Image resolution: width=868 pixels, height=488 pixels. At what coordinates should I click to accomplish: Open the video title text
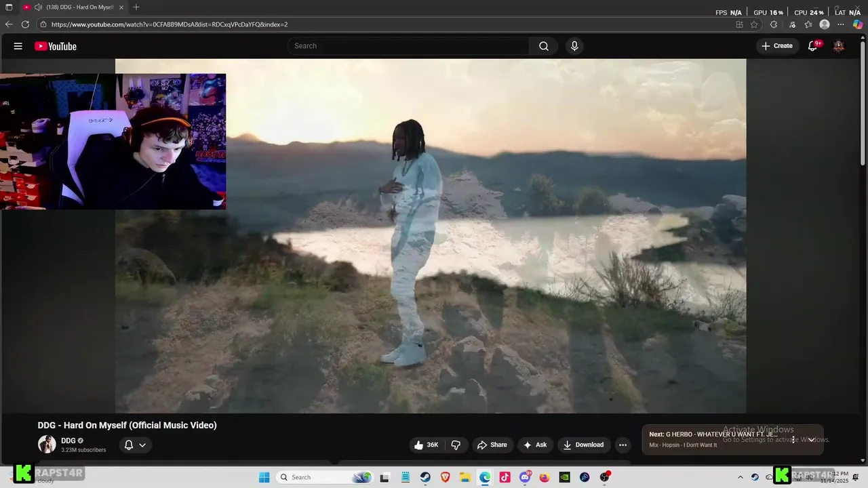point(127,426)
